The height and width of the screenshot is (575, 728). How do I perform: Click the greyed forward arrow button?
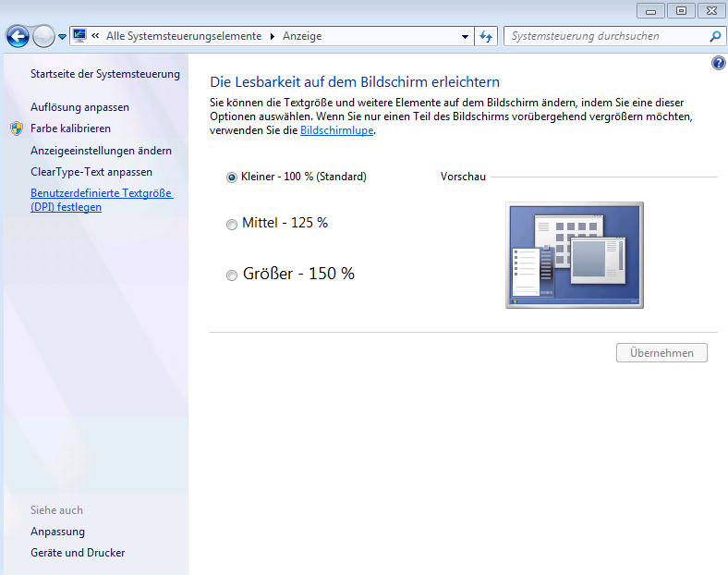43,37
